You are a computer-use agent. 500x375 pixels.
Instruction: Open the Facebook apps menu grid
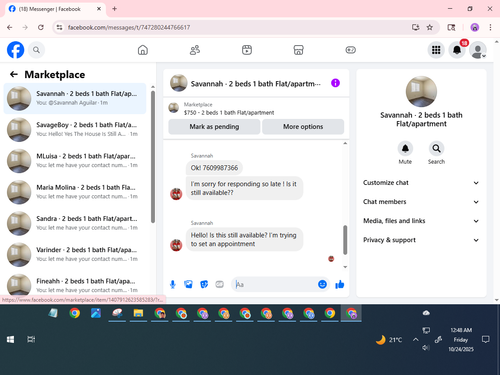(x=436, y=50)
